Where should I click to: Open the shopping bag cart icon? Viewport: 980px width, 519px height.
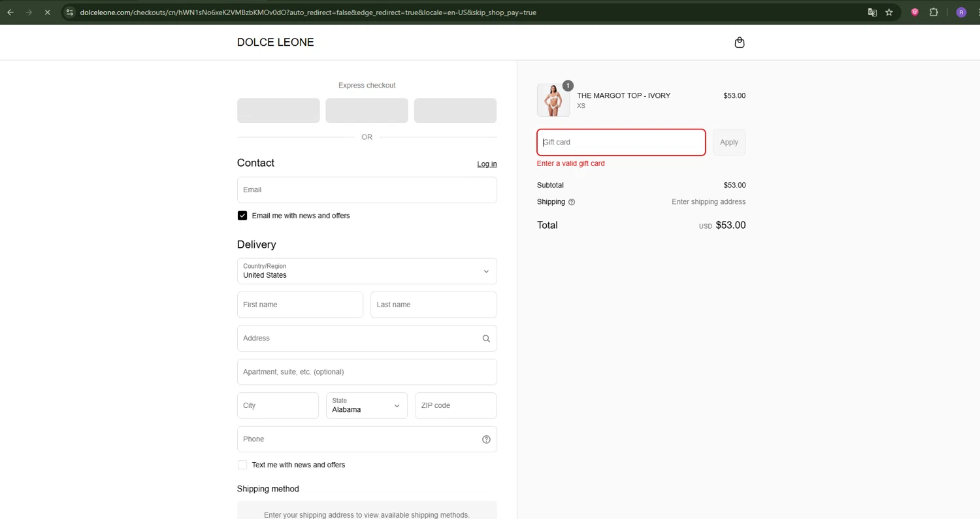[x=740, y=42]
